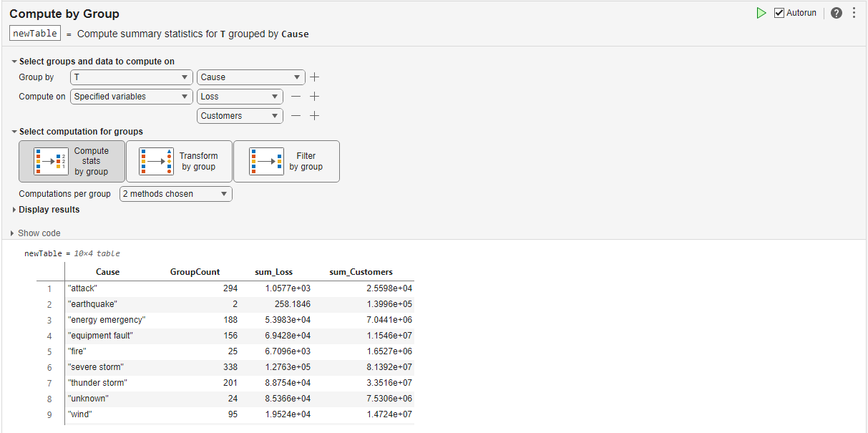Remove the Loss variable using its minus icon

click(296, 96)
